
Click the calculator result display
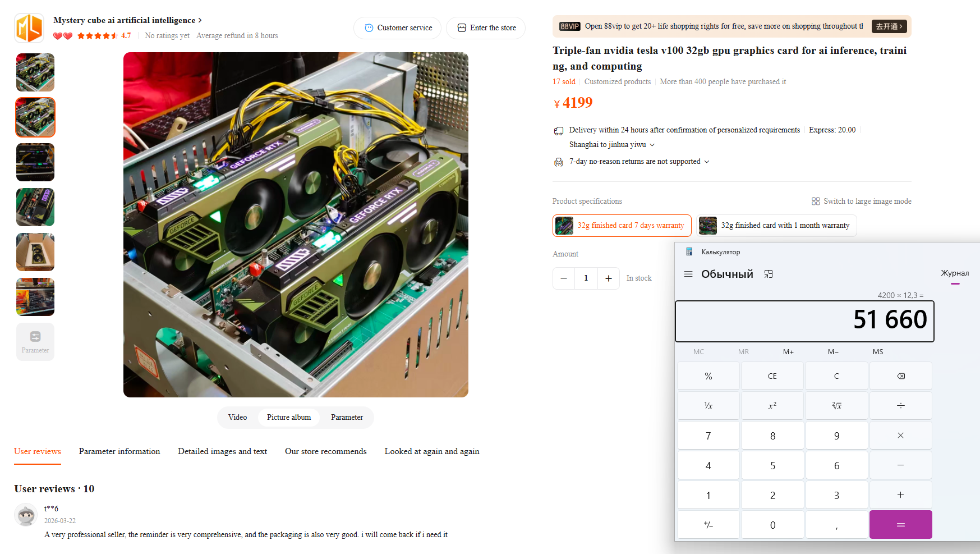click(804, 321)
